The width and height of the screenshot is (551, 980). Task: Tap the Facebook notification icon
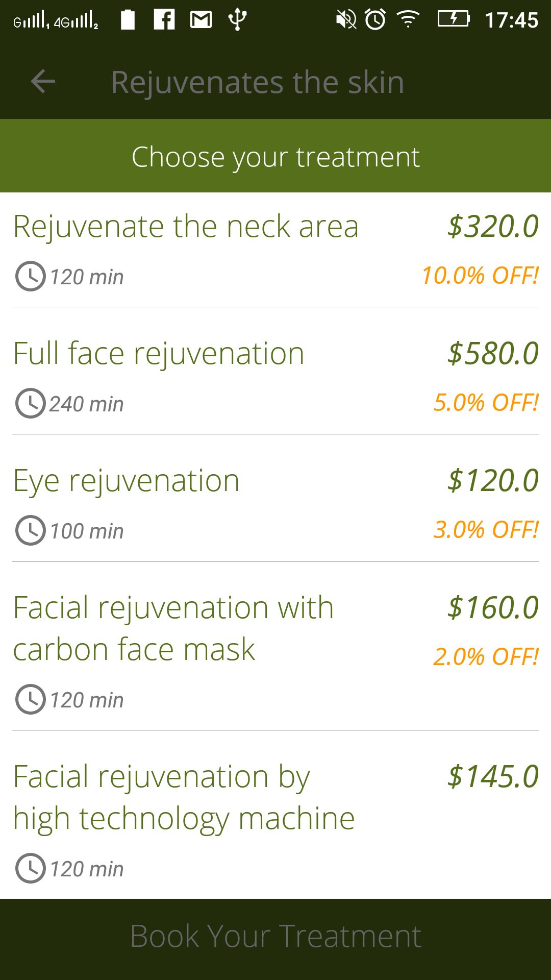tap(164, 20)
